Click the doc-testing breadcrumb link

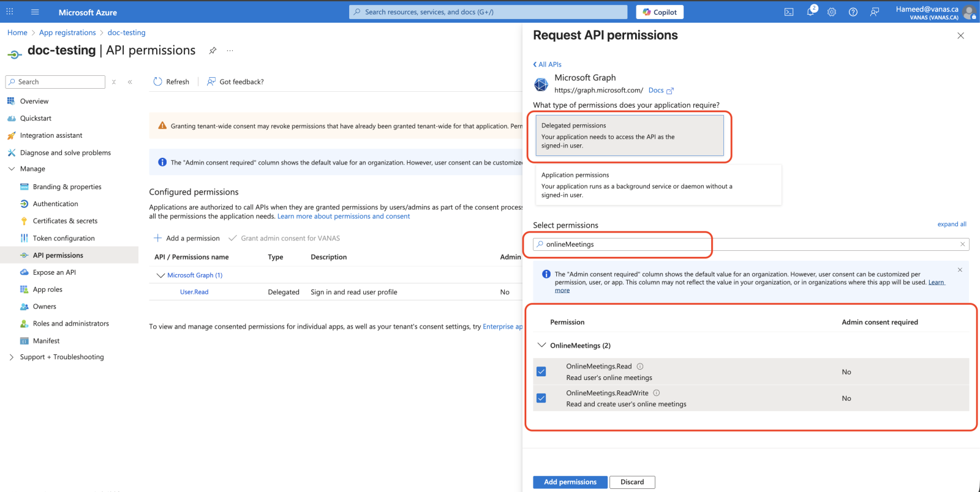(x=127, y=32)
